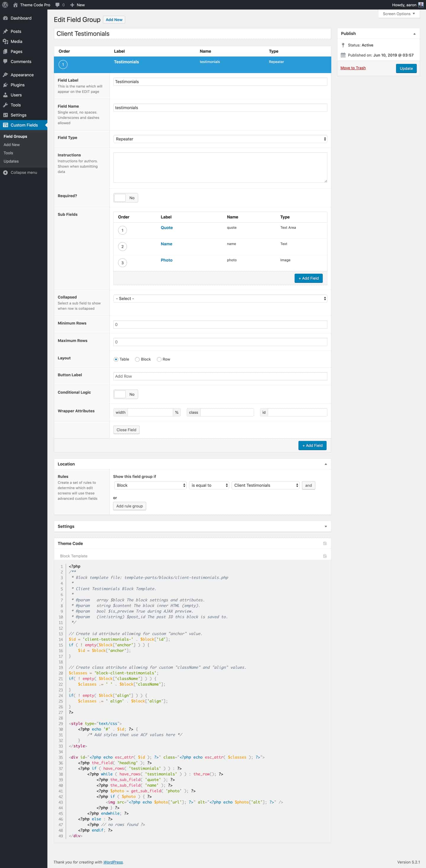The height and width of the screenshot is (868, 426).
Task: Click the Pages icon in sidebar
Action: tap(5, 51)
